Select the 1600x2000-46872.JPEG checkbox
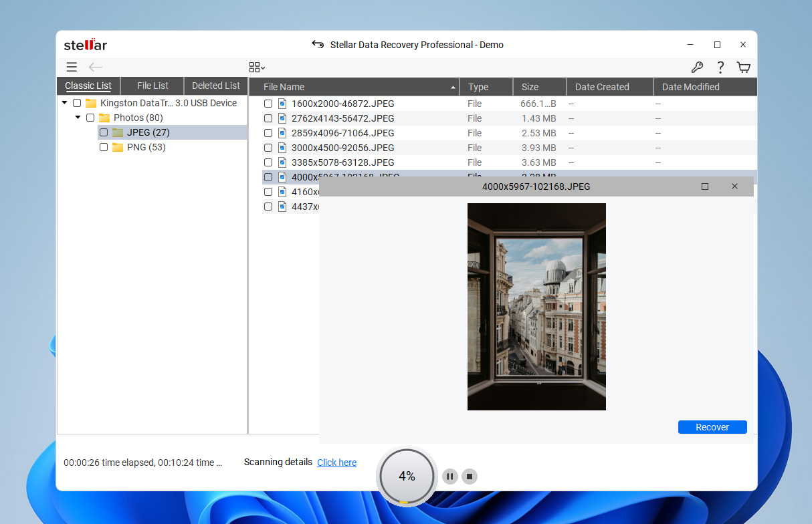This screenshot has width=812, height=524. [x=268, y=104]
